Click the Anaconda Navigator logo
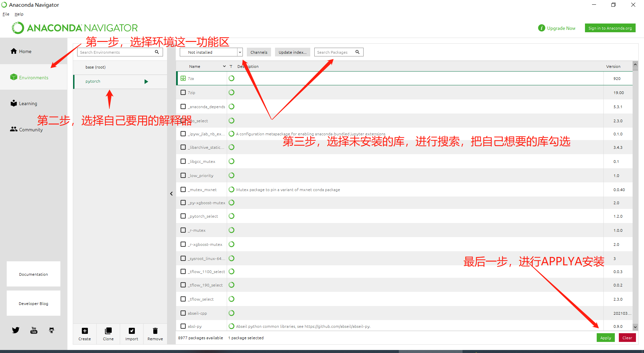 [x=74, y=28]
